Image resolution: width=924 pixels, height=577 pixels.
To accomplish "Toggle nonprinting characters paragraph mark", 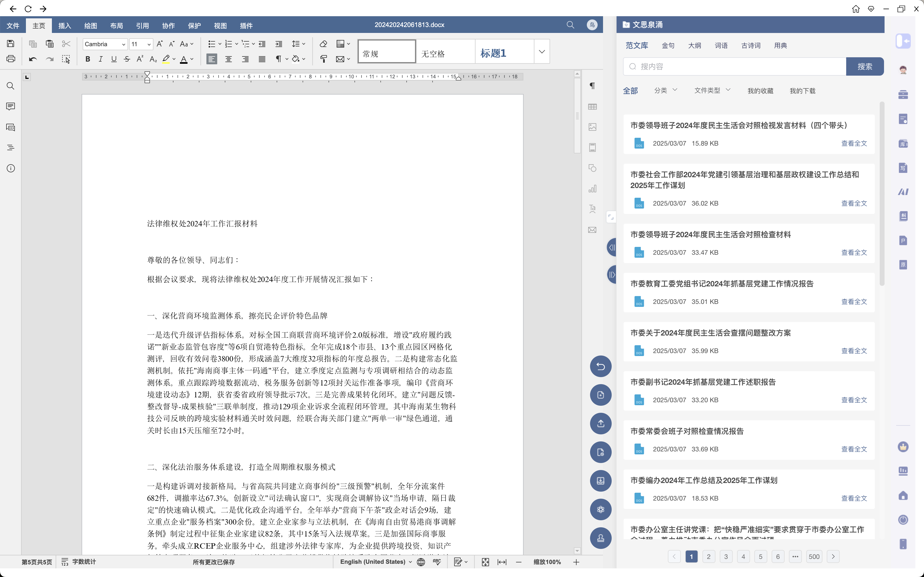I will 279,59.
